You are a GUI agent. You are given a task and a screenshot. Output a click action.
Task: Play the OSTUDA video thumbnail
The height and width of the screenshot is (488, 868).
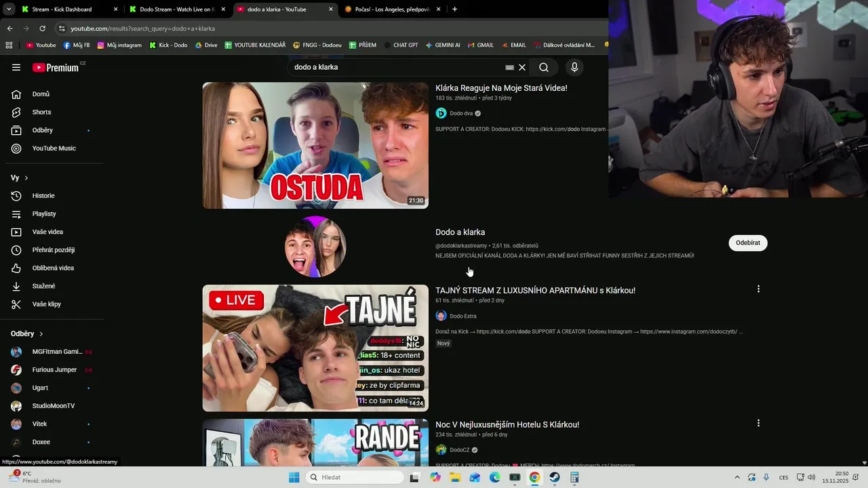pyautogui.click(x=315, y=145)
